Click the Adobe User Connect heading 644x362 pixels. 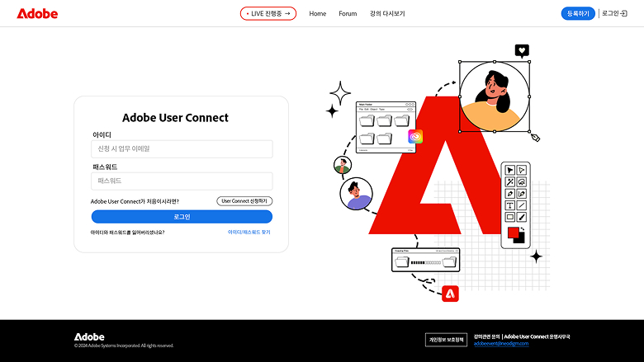(x=175, y=118)
